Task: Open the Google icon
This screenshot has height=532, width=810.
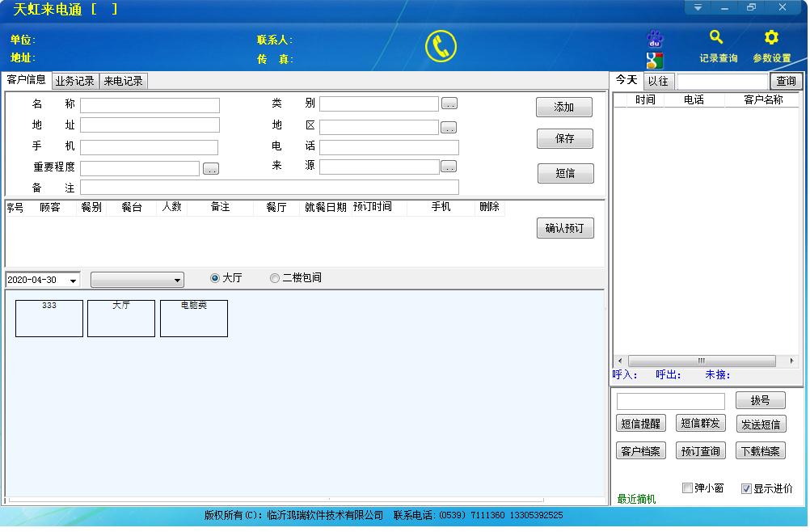Action: [x=655, y=61]
